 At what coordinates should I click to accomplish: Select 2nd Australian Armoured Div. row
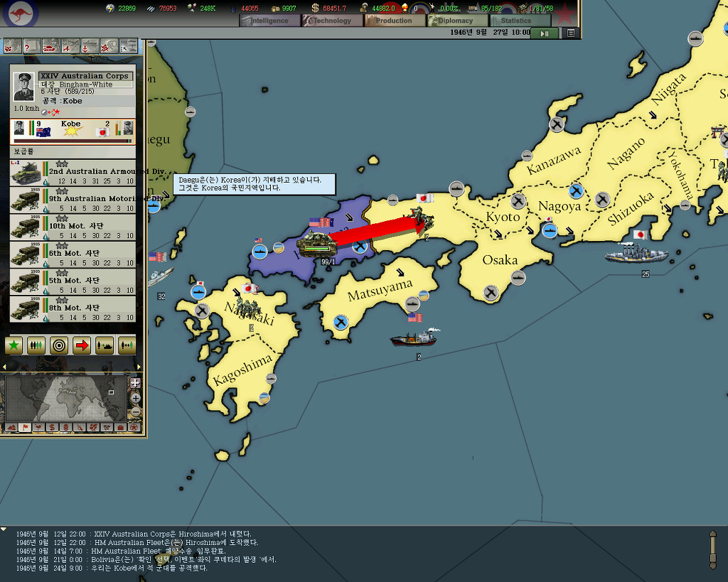(73, 173)
